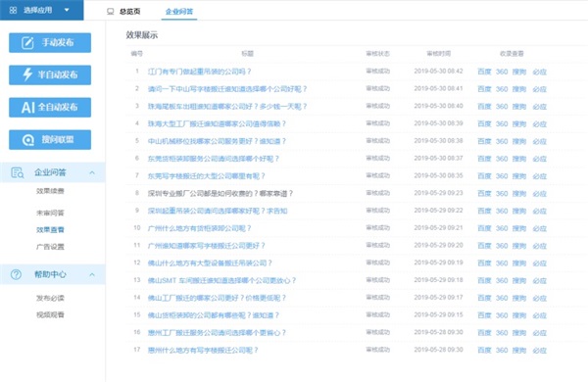Open 效果查看 in the sidebar
This screenshot has height=382, width=588.
pyautogui.click(x=50, y=230)
